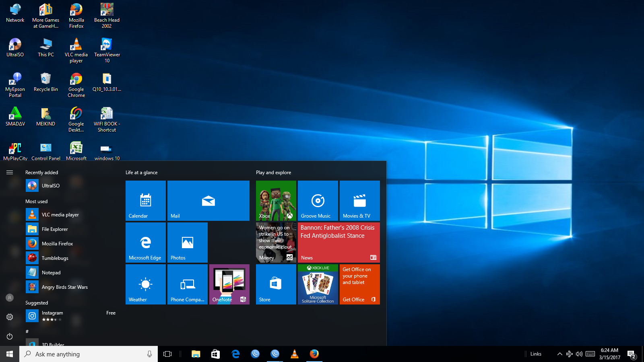Select the This PC desktop icon
Screen dimensions: 644x362
click(x=46, y=47)
